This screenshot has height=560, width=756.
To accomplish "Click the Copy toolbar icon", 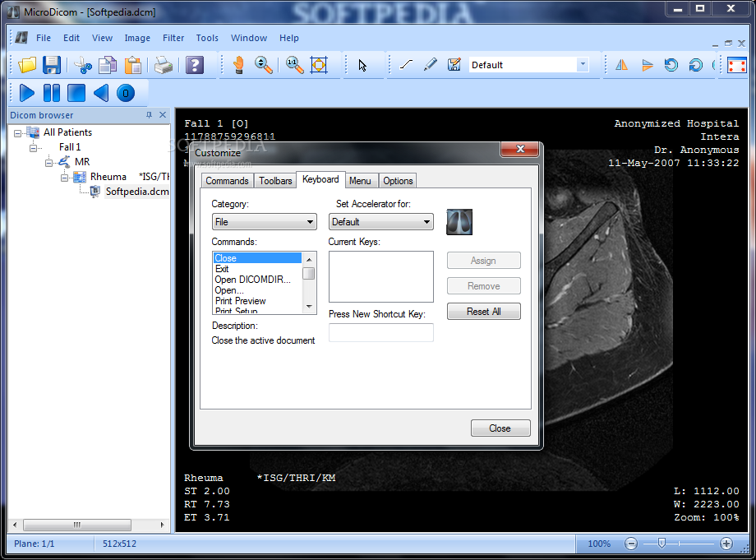I will 108,65.
